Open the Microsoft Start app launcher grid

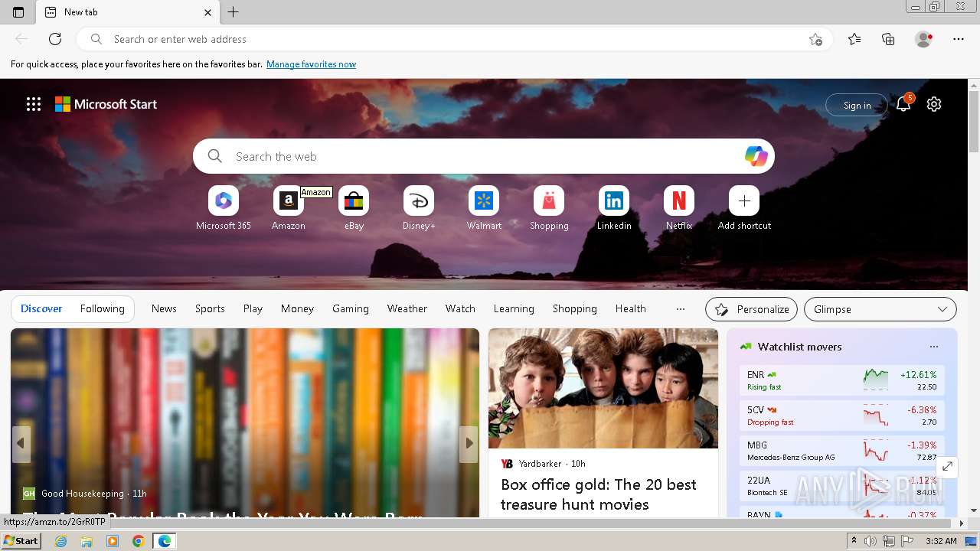[34, 104]
